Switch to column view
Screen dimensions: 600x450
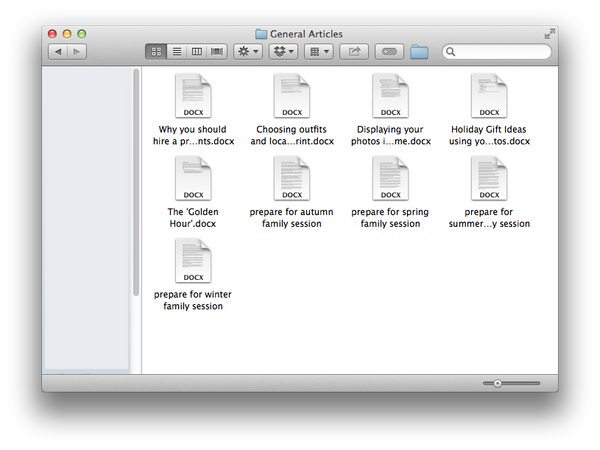pos(197,51)
